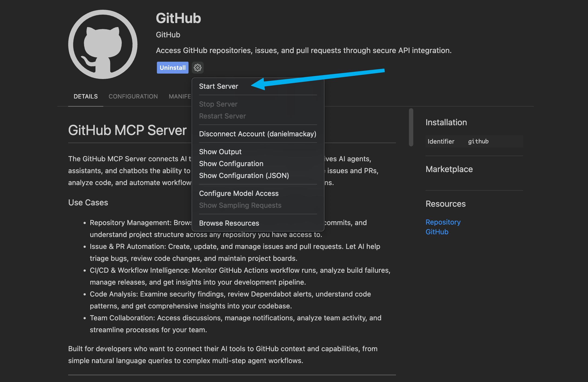Viewport: 588px width, 382px height.
Task: Open the Repository resource link
Action: (443, 222)
